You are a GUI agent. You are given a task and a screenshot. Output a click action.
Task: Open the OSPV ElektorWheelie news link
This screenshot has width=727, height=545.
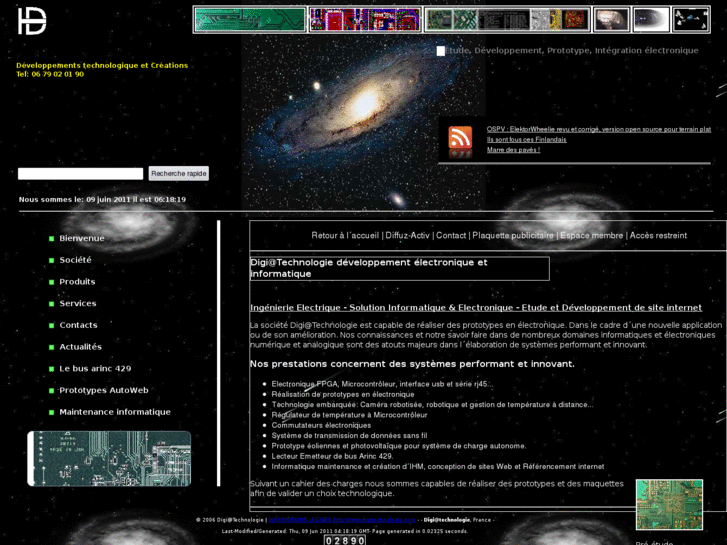pos(599,129)
